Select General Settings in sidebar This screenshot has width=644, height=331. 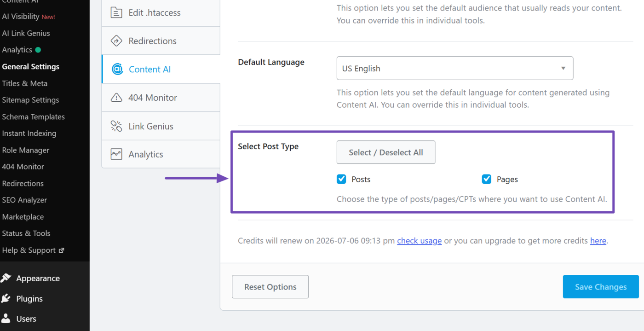pyautogui.click(x=30, y=67)
